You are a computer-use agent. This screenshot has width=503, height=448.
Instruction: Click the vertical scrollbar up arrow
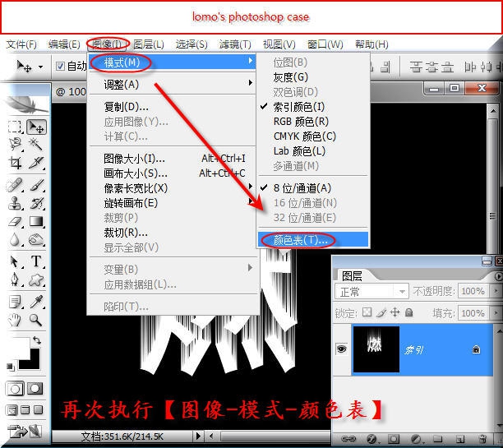[493, 111]
